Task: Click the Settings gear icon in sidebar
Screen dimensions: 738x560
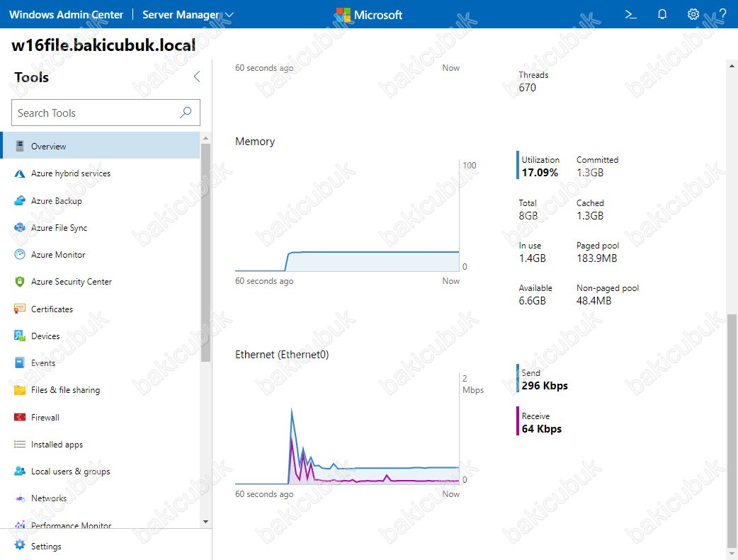Action: 20,545
